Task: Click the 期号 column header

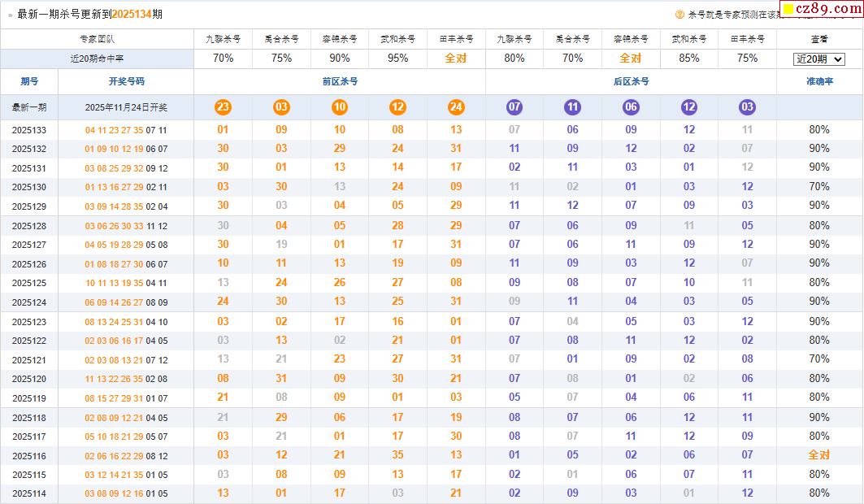Action: (29, 81)
